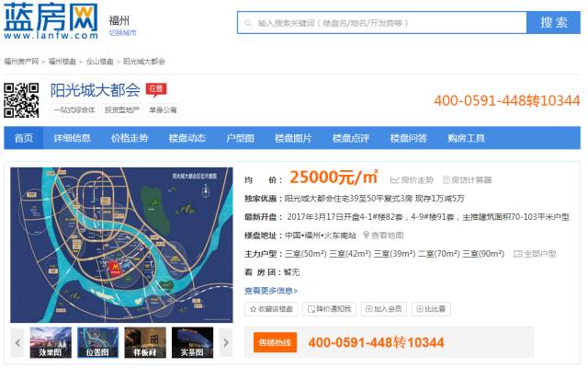
Task: Click the 降价通知我 button
Action: pyautogui.click(x=329, y=309)
